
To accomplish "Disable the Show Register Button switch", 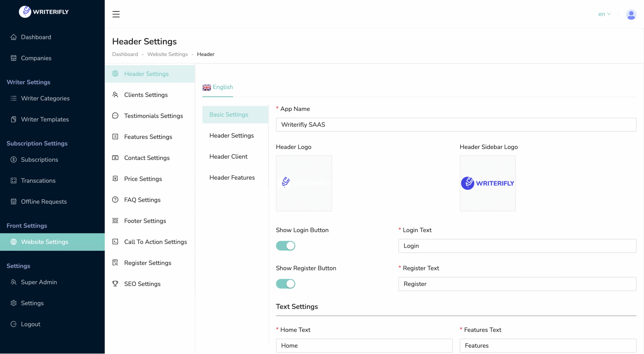I will coord(285,284).
